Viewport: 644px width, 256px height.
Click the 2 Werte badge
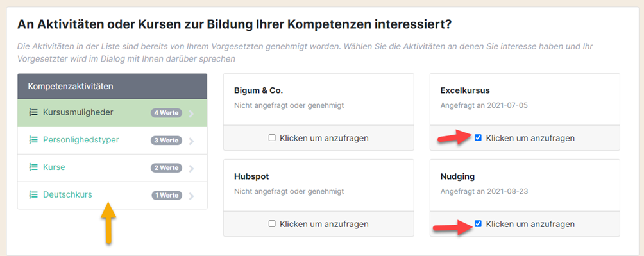(x=166, y=168)
